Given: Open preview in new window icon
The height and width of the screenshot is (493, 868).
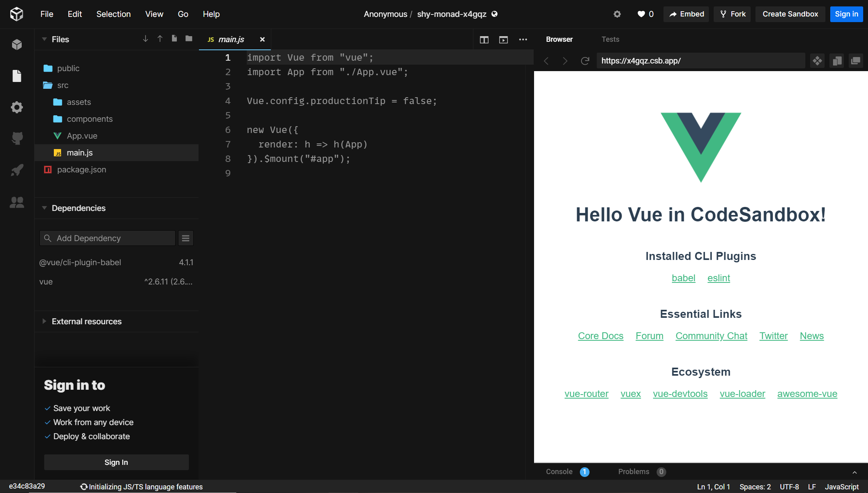Looking at the screenshot, I should (x=856, y=61).
